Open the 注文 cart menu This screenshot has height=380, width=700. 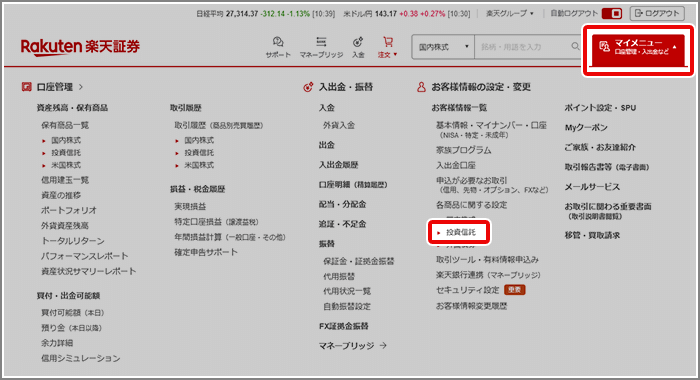click(388, 47)
